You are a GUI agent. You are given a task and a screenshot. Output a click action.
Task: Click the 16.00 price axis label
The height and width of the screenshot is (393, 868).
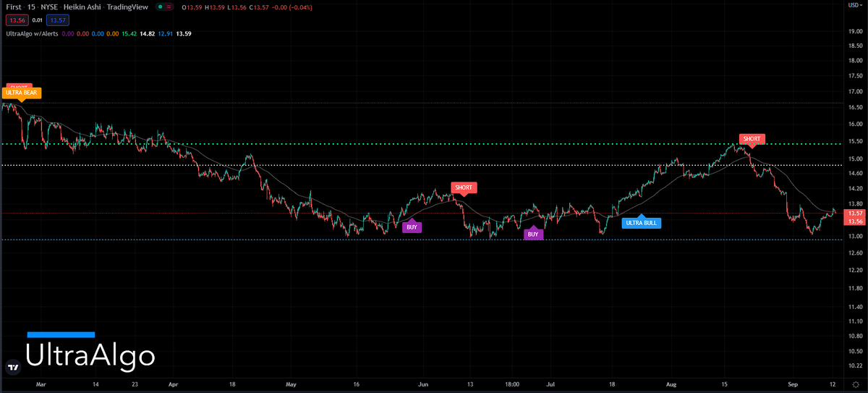tap(854, 124)
